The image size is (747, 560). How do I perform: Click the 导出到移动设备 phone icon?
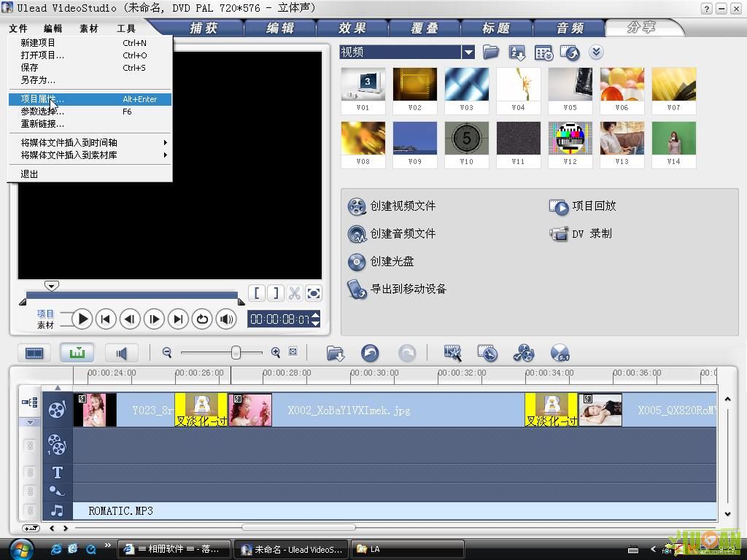point(357,289)
